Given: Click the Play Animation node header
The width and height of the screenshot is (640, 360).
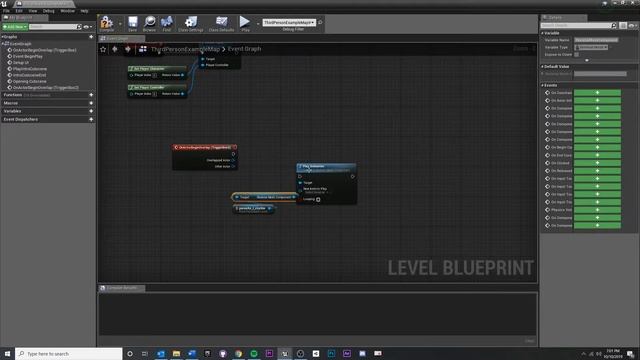Looking at the screenshot, I should point(326,167).
